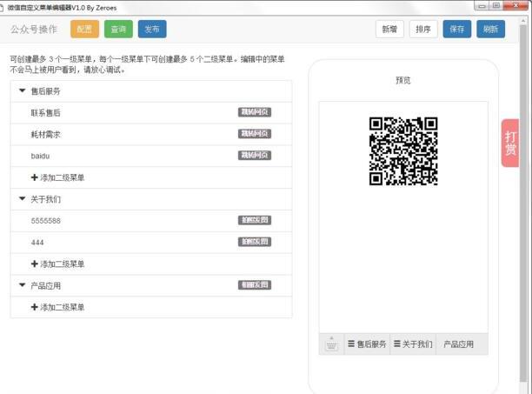
Task: Click the red 打赏 side tab
Action: tap(510, 143)
